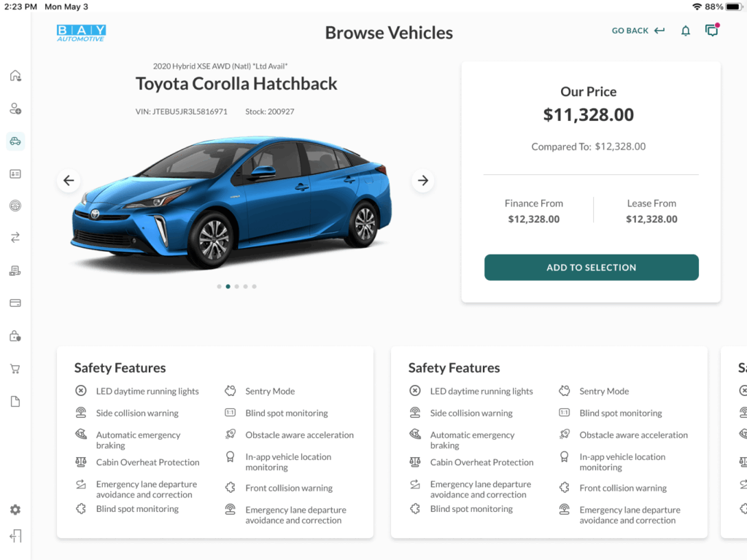Open the document page sidebar icon
This screenshot has height=560, width=747.
(x=15, y=402)
